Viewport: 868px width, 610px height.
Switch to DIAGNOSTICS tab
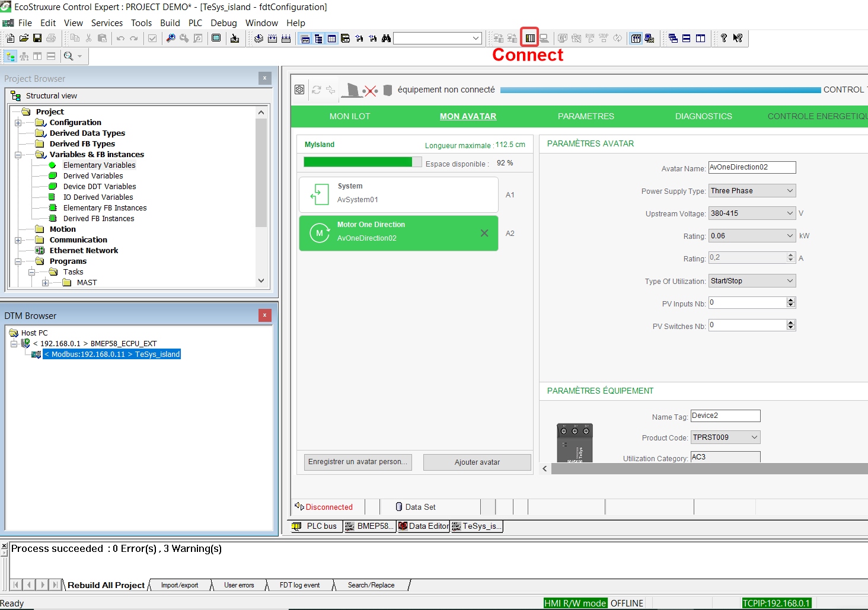coord(703,116)
